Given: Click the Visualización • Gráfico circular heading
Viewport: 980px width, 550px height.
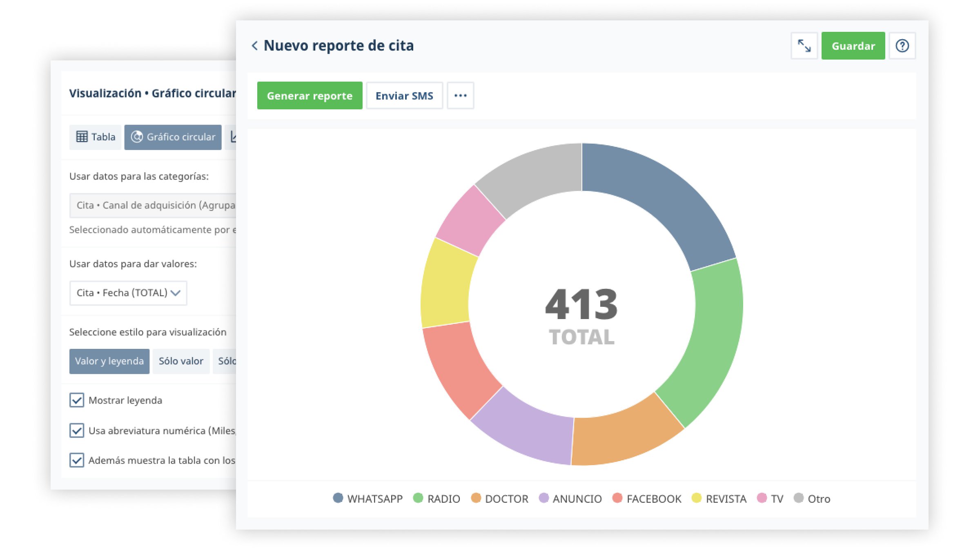Looking at the screenshot, I should click(x=153, y=93).
